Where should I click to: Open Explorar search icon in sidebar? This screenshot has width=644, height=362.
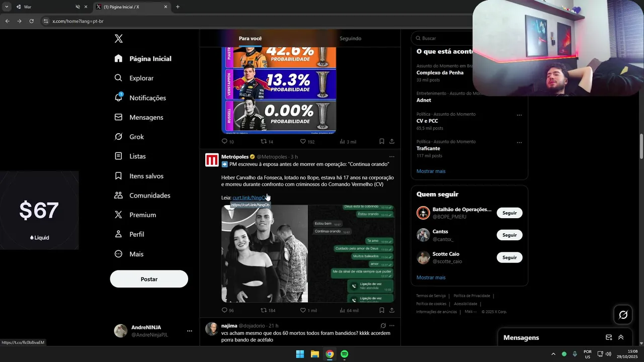click(x=119, y=78)
